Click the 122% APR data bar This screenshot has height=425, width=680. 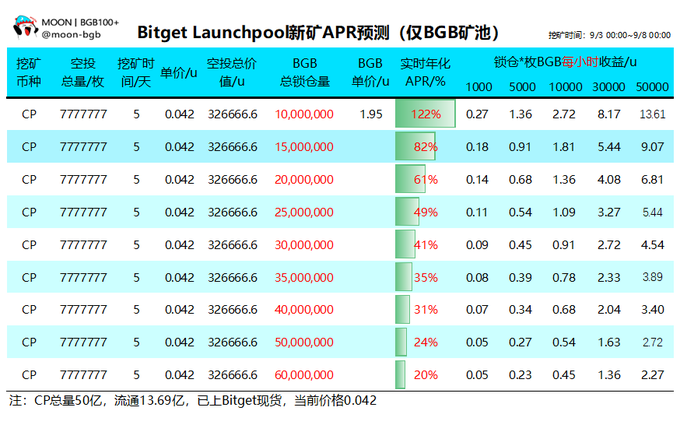click(x=425, y=114)
